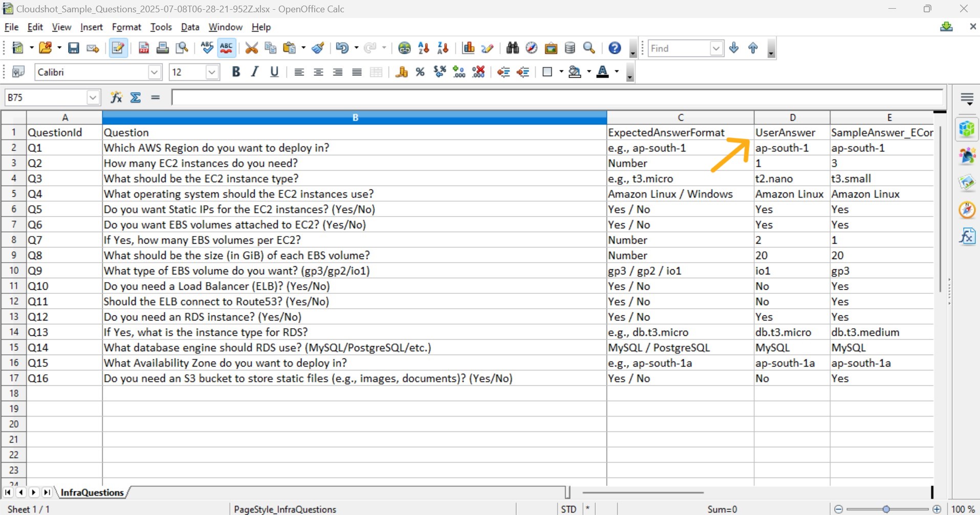The height and width of the screenshot is (515, 980).
Task: Open the File menu
Action: (x=11, y=27)
